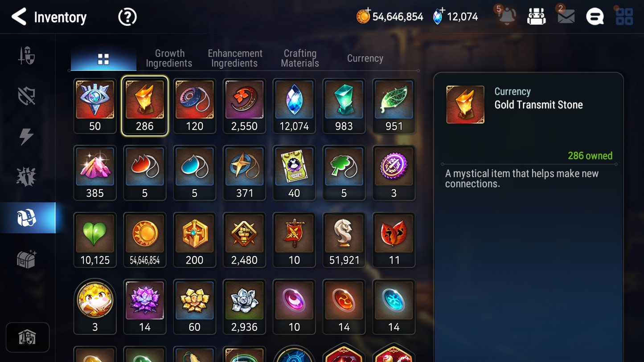Image resolution: width=644 pixels, height=362 pixels.
Task: Open the guild building icon at bottom left
Action: [x=28, y=338]
